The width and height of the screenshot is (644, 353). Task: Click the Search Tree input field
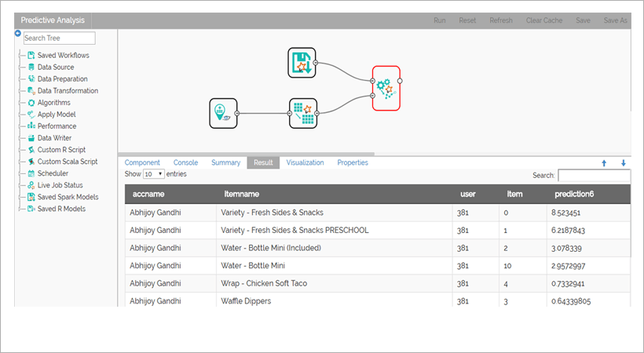point(59,38)
